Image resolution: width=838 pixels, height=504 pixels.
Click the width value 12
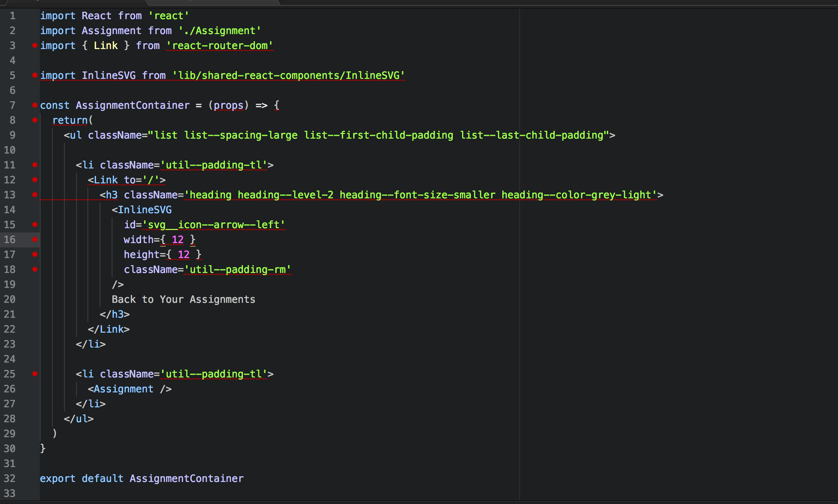177,240
